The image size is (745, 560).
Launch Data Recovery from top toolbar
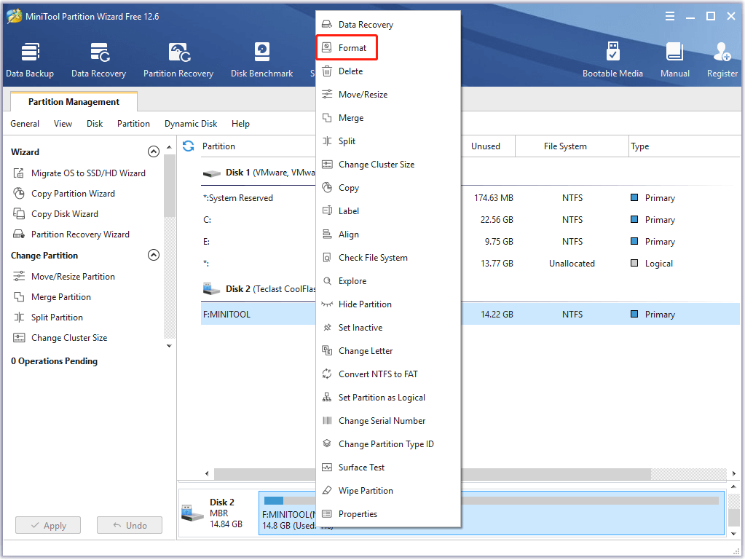tap(99, 60)
